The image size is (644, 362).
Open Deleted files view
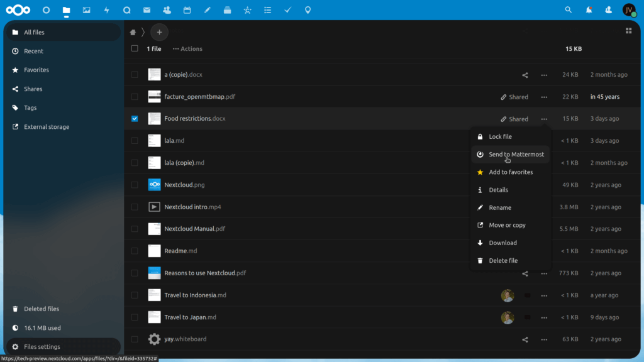point(64,309)
